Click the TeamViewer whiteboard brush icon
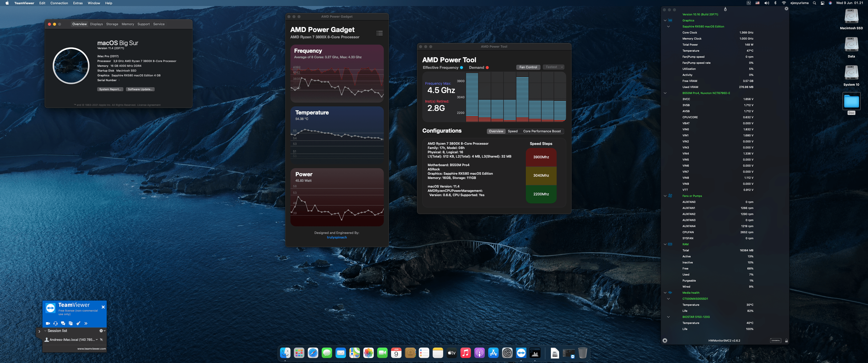The height and width of the screenshot is (363, 868). coord(78,323)
